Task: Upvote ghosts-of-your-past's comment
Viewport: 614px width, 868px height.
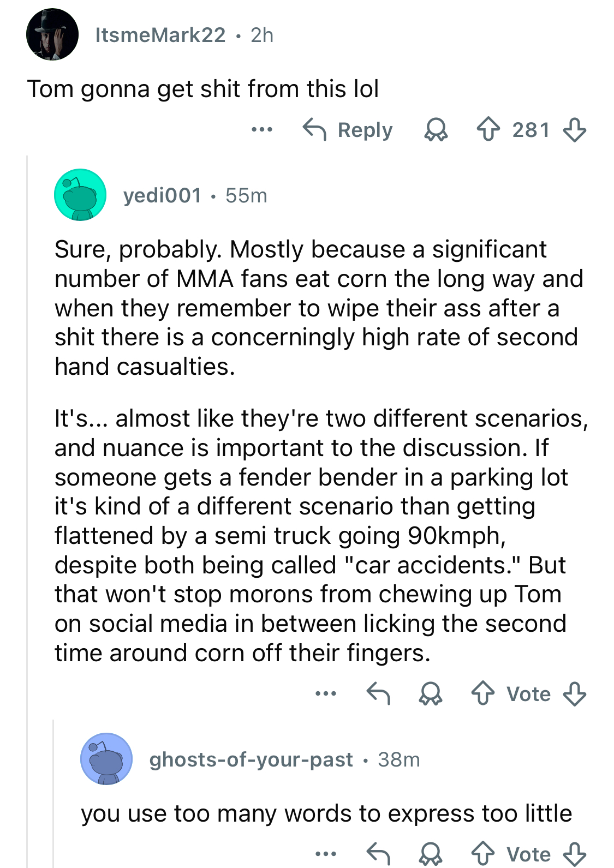Action: click(483, 853)
